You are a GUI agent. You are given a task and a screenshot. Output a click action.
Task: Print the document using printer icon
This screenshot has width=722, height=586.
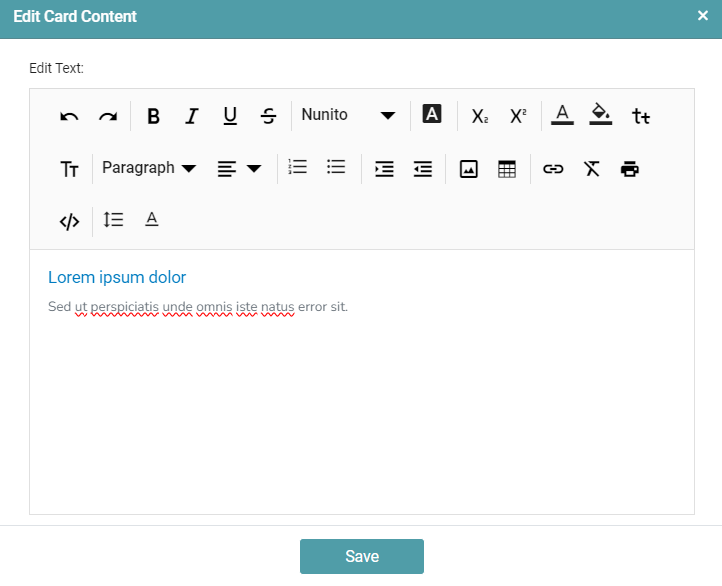(x=629, y=168)
